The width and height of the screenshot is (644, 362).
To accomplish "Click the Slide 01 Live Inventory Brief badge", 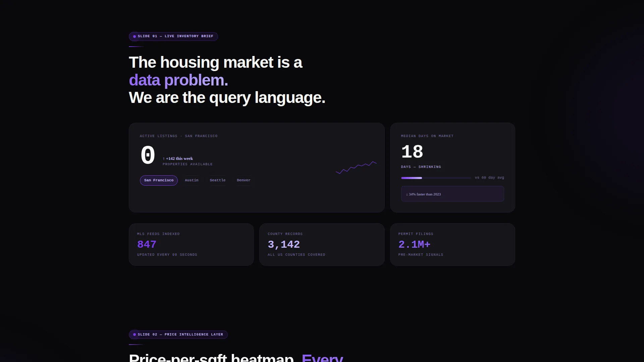I will [x=173, y=37].
